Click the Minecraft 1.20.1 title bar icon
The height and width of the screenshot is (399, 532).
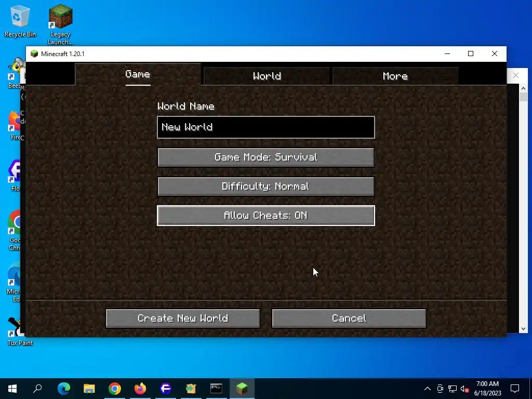(34, 54)
